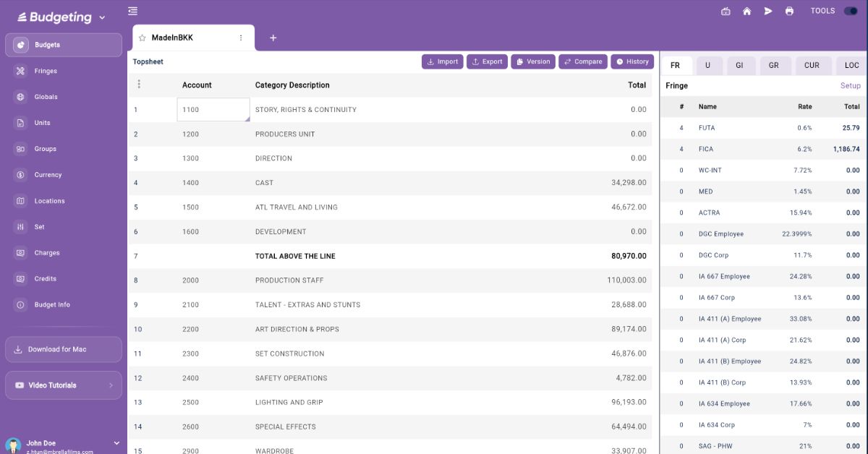868x454 pixels.
Task: Add a new tab with plus icon
Action: point(273,38)
